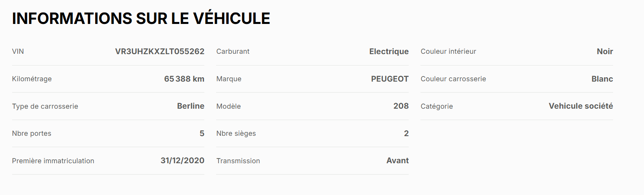Click the Transmission label
Viewport: 644px width, 195px height.
tap(238, 161)
